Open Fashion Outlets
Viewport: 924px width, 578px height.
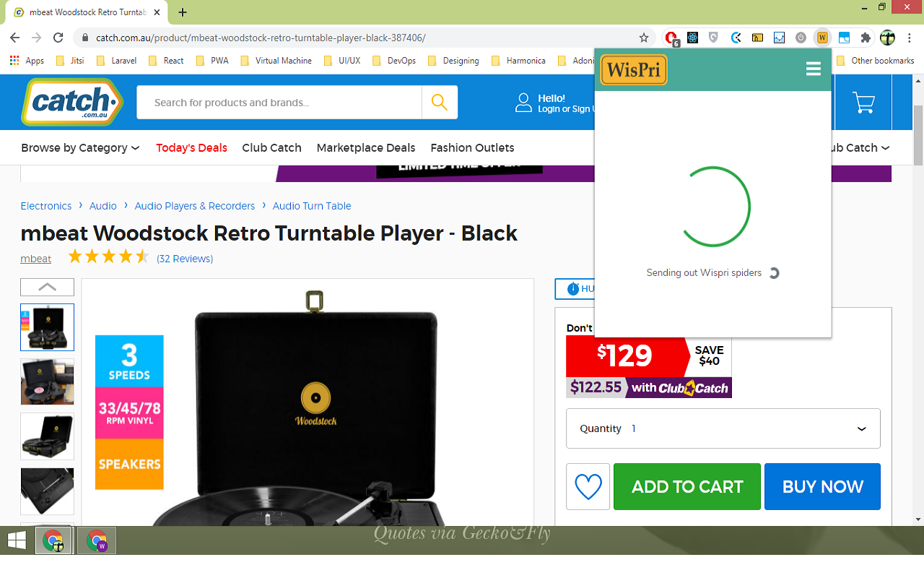point(472,147)
